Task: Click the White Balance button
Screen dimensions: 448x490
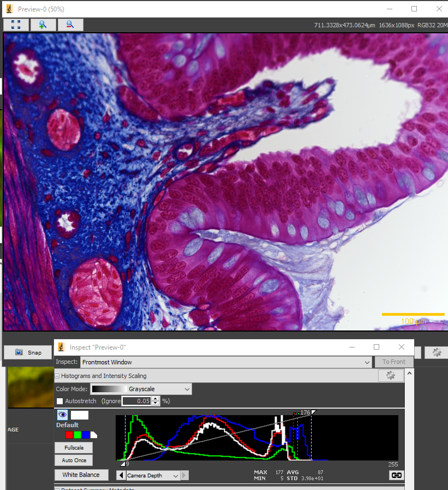Action: (81, 475)
